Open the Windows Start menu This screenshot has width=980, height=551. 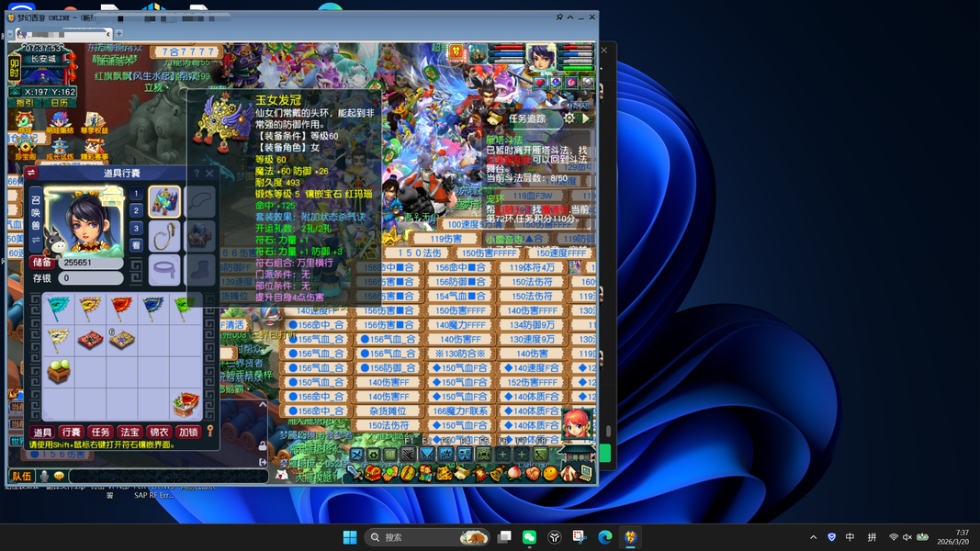coord(350,537)
